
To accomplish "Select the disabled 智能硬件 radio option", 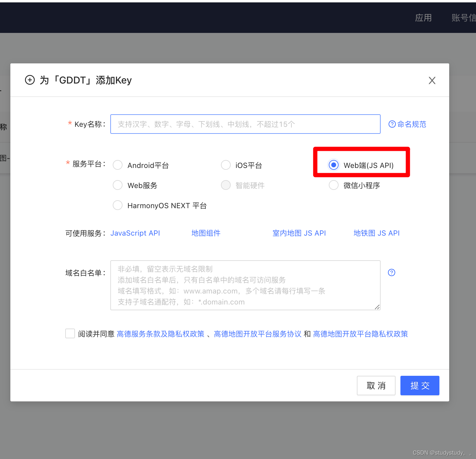I will click(226, 185).
